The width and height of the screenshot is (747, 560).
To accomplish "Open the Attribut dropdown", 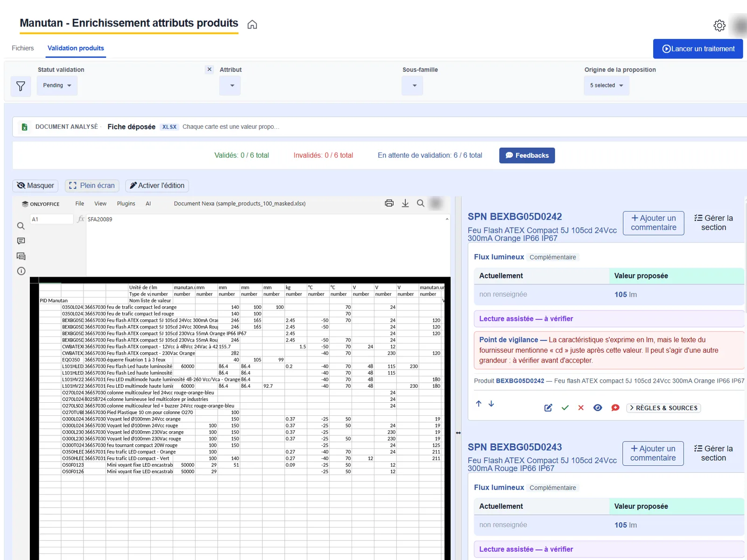I will coord(230,85).
